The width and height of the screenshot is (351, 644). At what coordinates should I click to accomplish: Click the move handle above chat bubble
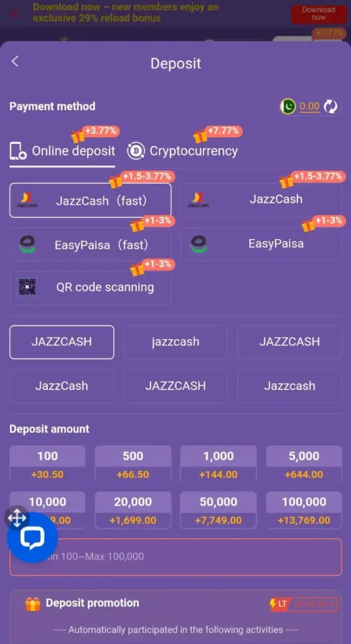(x=17, y=518)
